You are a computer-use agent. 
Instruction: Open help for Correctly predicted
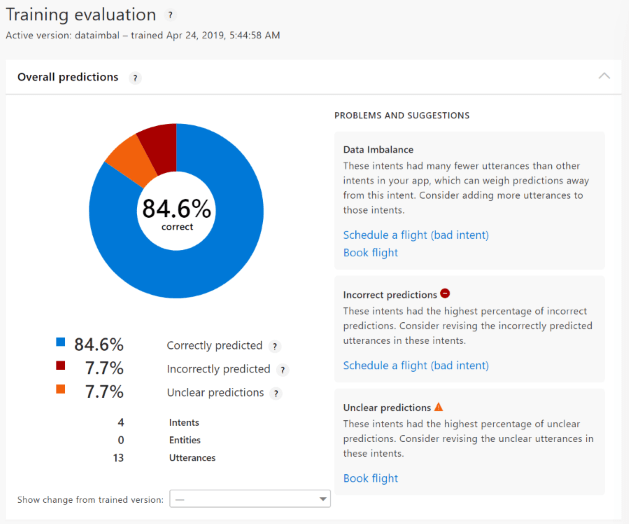pos(275,346)
